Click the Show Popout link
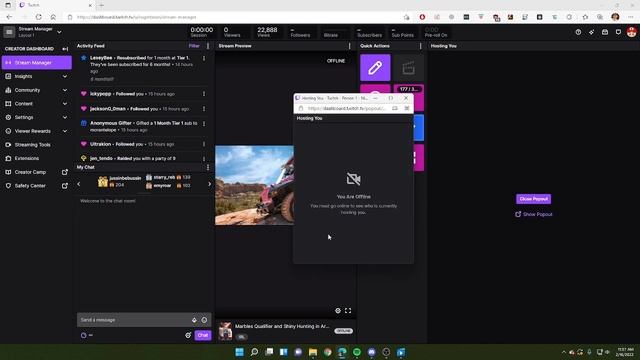This screenshot has width=640, height=360. pyautogui.click(x=533, y=214)
